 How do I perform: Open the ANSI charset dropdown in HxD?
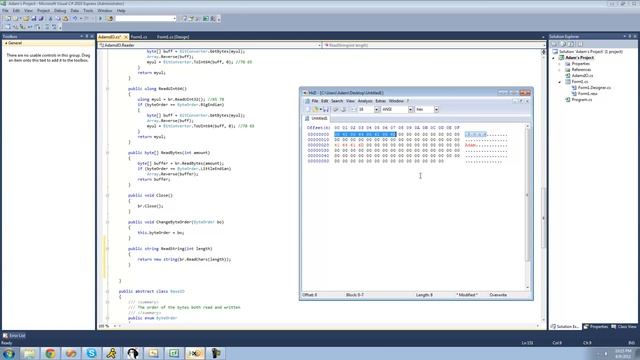pos(410,109)
